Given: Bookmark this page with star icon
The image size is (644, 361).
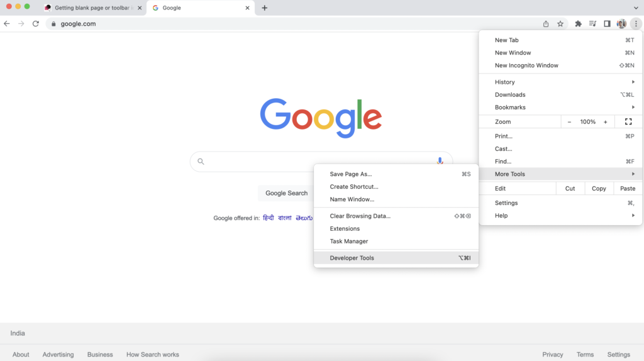Looking at the screenshot, I should pos(560,24).
